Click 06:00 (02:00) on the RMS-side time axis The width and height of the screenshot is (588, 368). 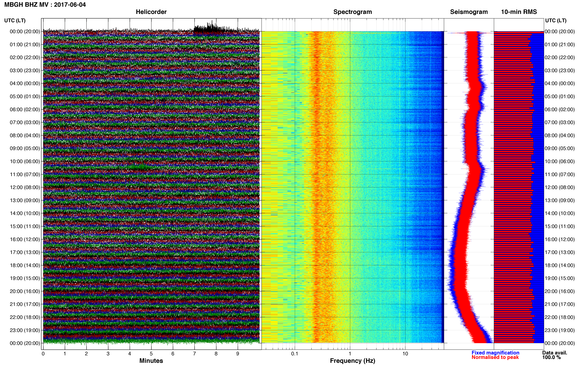point(560,110)
